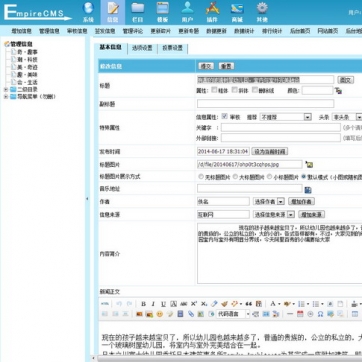362x362 pixels.
Task: Click the editor undo arrow
Action: pyautogui.click(x=119, y=304)
